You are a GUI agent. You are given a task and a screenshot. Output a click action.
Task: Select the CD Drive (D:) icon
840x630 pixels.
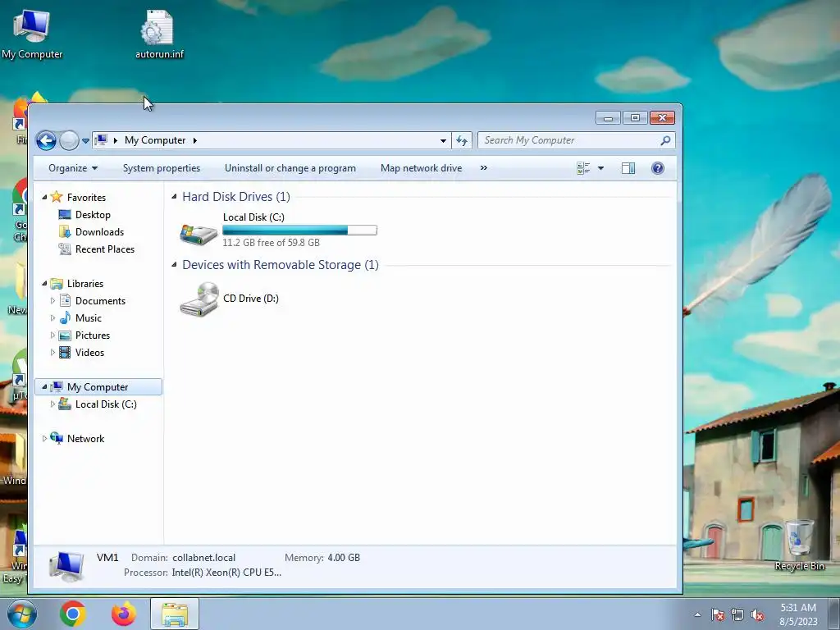(x=199, y=299)
